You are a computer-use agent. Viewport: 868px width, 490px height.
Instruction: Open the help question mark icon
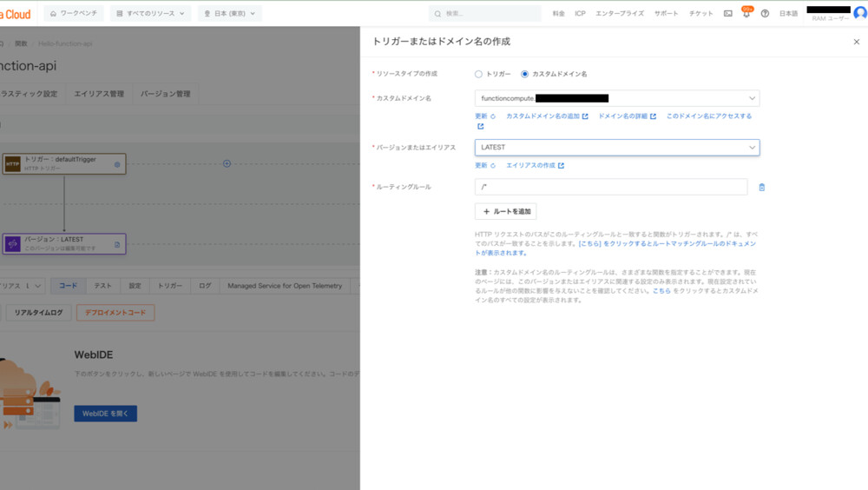[x=765, y=14]
